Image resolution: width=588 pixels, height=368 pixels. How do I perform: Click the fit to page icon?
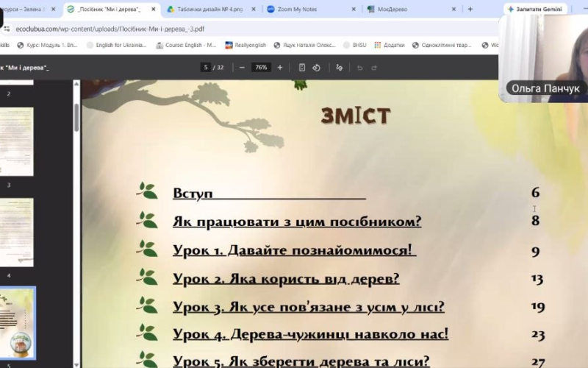[302, 68]
